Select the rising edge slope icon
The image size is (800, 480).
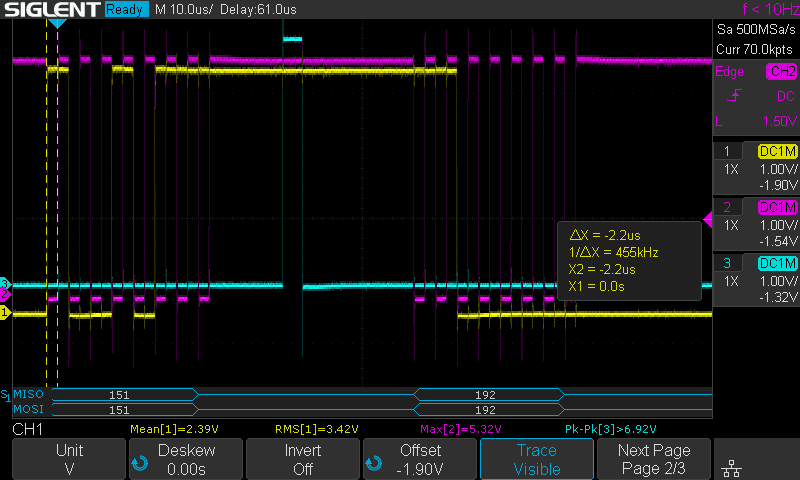pyautogui.click(x=734, y=95)
